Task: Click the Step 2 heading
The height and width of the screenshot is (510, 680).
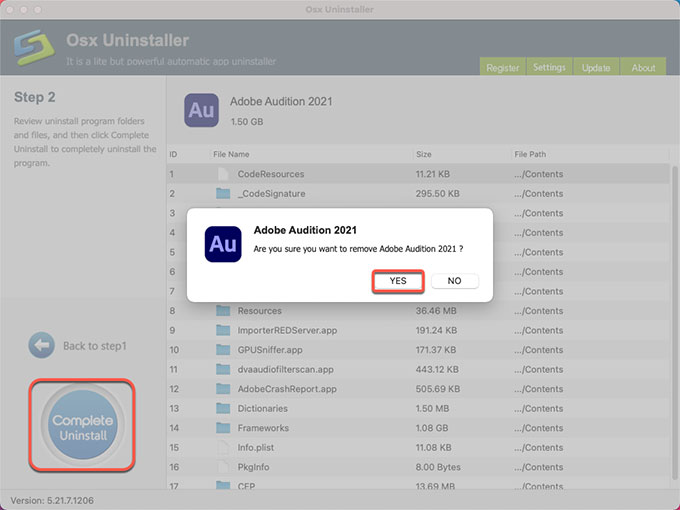Action: tap(35, 97)
